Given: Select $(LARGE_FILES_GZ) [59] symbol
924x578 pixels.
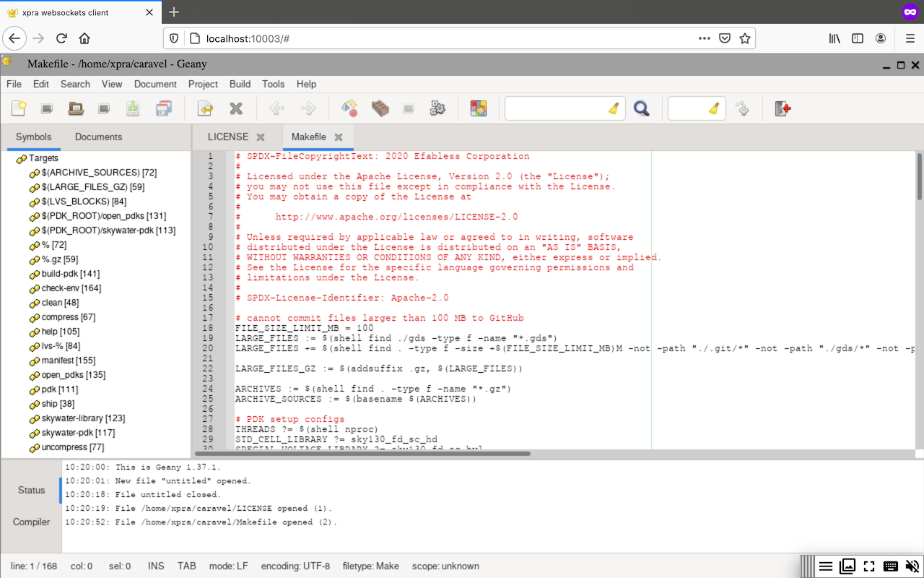Looking at the screenshot, I should [93, 187].
